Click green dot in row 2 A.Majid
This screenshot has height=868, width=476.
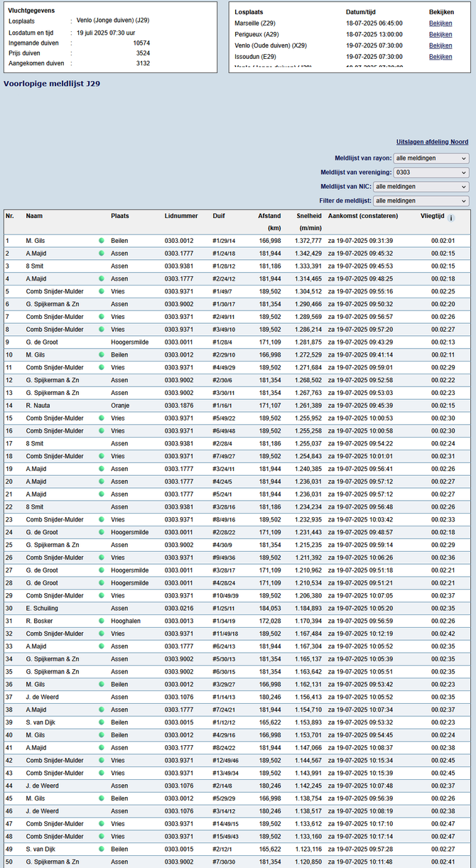[x=102, y=254]
